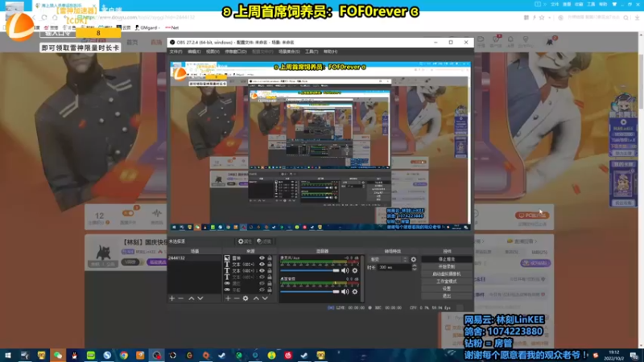Add a new scene in OBS Scenes panel
Screen dimensions: 644x362
pos(171,298)
